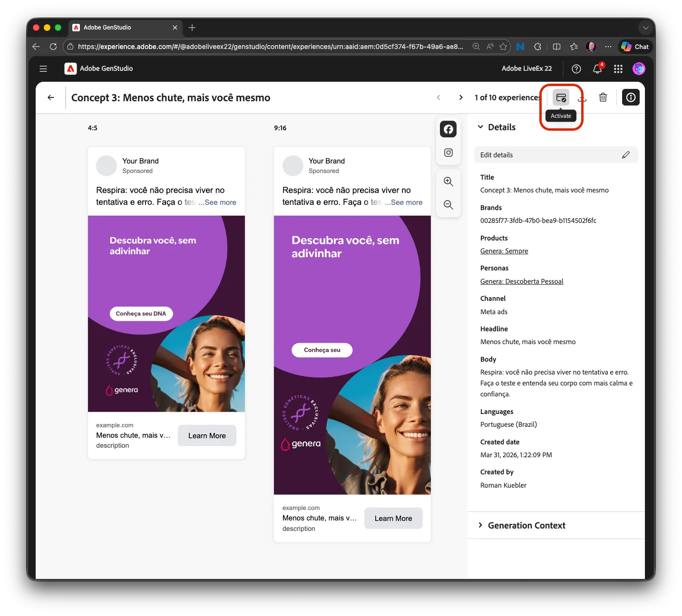Collapse the Details section
Viewport: 682px width, 616px height.
pyautogui.click(x=480, y=127)
